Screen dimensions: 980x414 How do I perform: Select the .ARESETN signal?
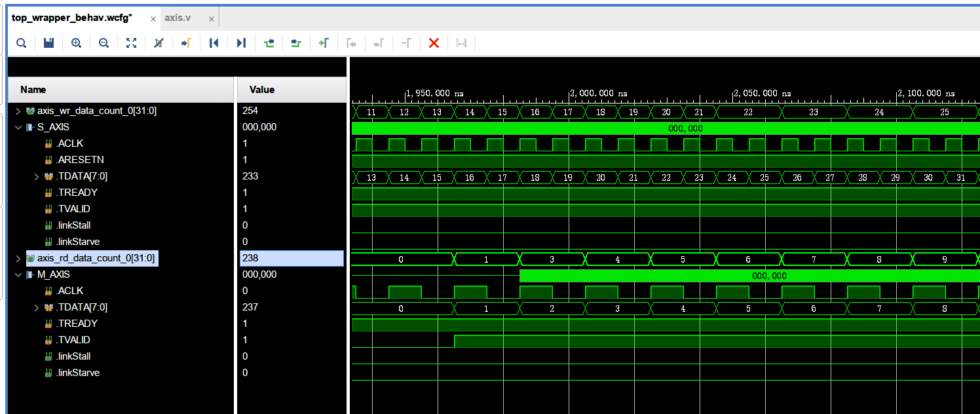coord(80,160)
